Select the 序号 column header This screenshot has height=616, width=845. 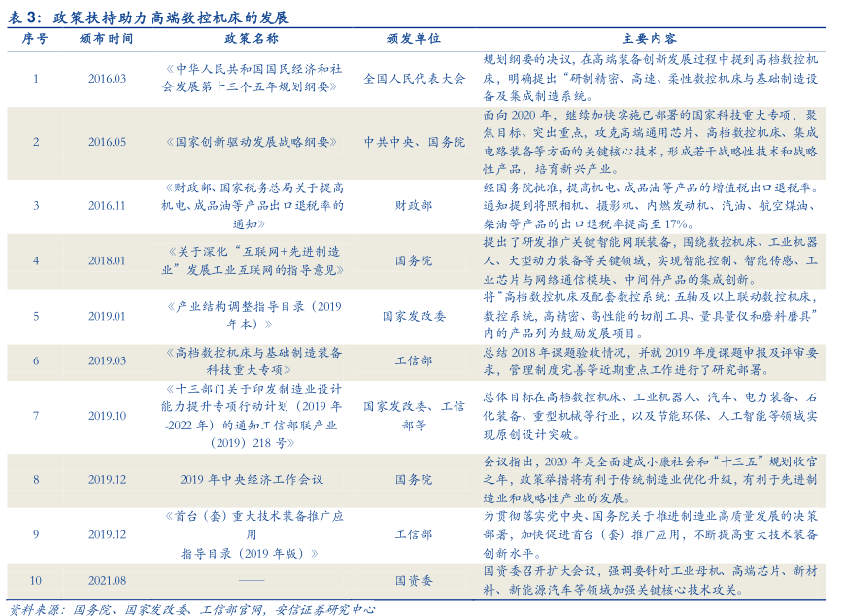[x=35, y=38]
